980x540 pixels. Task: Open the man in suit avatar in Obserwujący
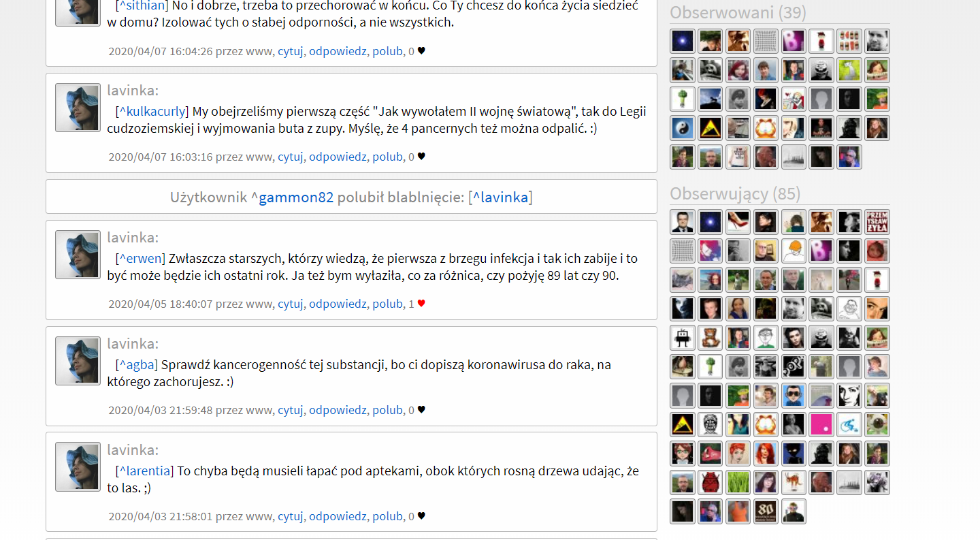coord(683,222)
